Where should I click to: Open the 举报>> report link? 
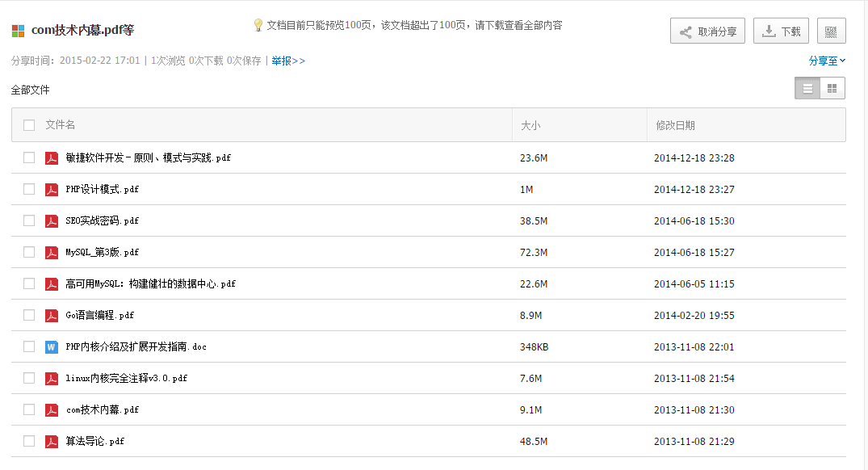(288, 61)
